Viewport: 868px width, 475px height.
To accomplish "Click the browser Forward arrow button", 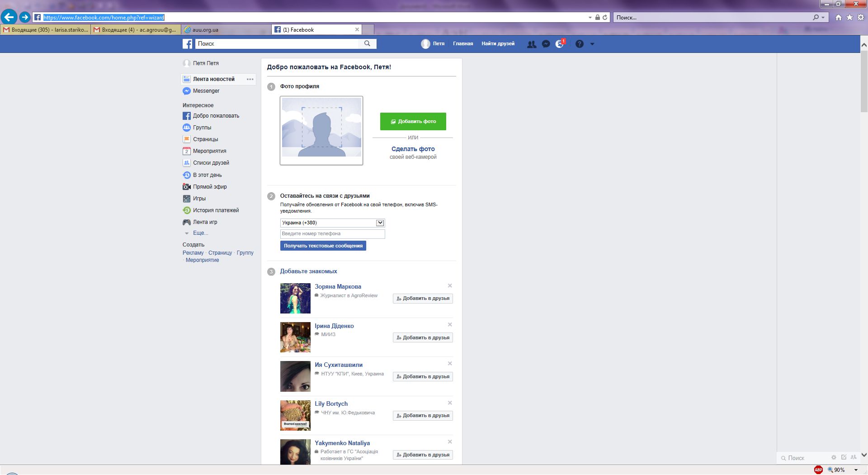I will click(x=25, y=17).
